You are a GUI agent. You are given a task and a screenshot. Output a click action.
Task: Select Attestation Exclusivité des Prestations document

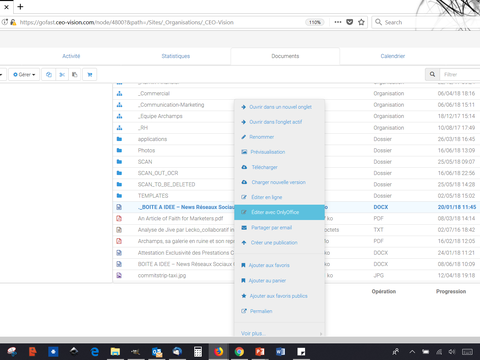pos(186,253)
